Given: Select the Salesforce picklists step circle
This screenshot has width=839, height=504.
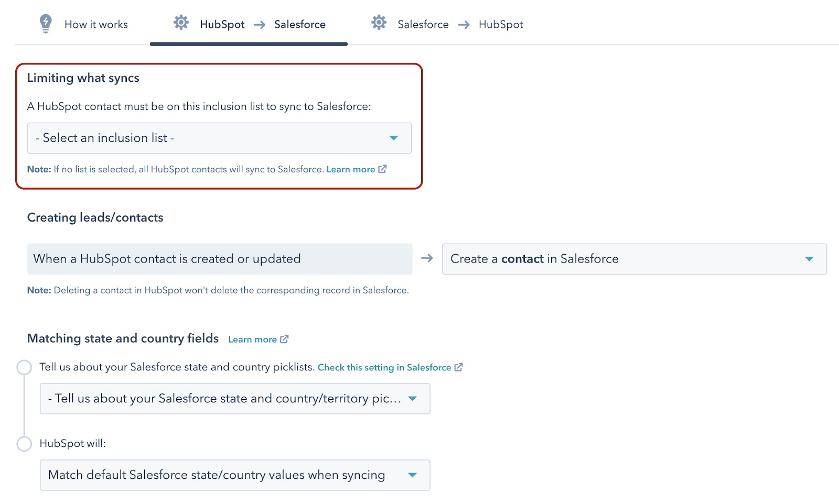Looking at the screenshot, I should [24, 367].
